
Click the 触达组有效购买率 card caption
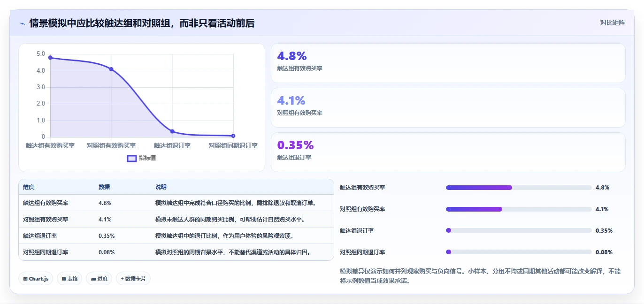click(x=300, y=68)
